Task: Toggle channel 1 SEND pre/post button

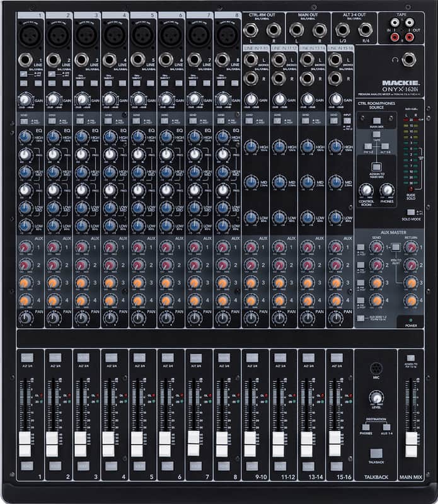Action: click(24, 121)
